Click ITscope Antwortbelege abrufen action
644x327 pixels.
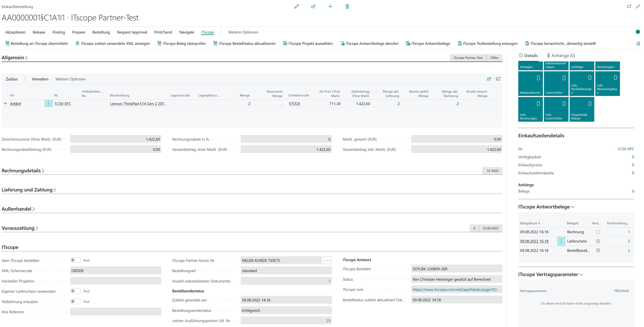(369, 44)
